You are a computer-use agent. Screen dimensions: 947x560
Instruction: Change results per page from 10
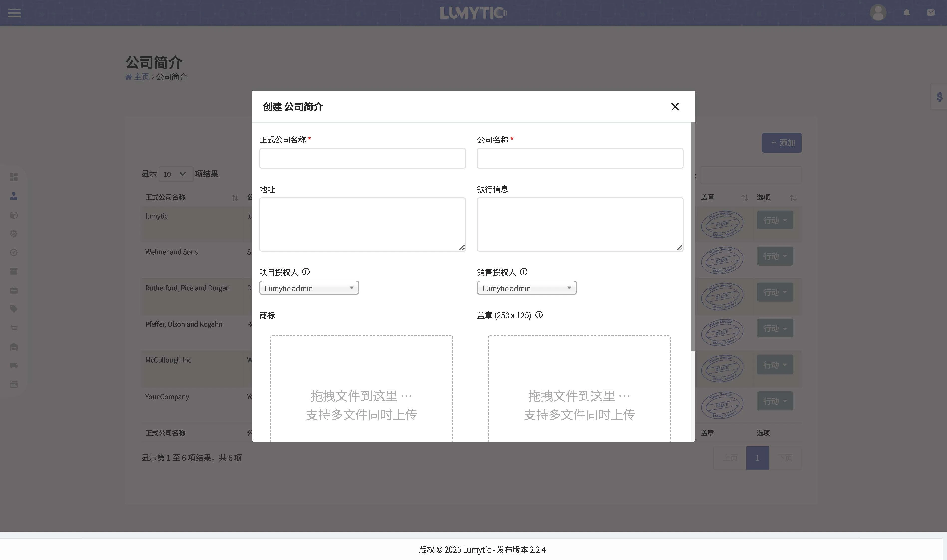(175, 174)
